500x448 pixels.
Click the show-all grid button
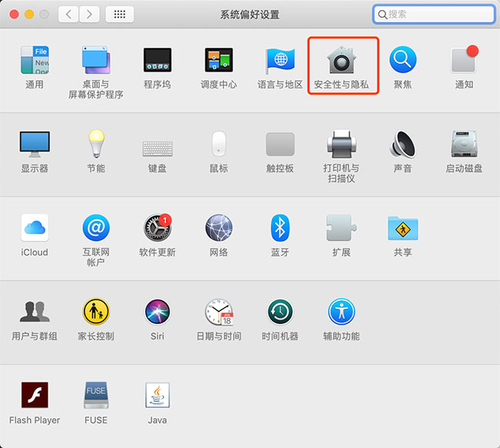coord(120,15)
